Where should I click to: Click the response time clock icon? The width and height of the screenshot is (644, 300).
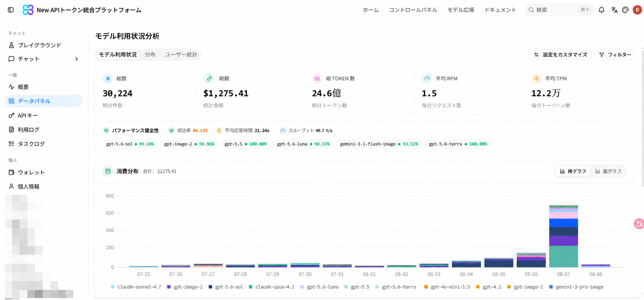coord(219,130)
